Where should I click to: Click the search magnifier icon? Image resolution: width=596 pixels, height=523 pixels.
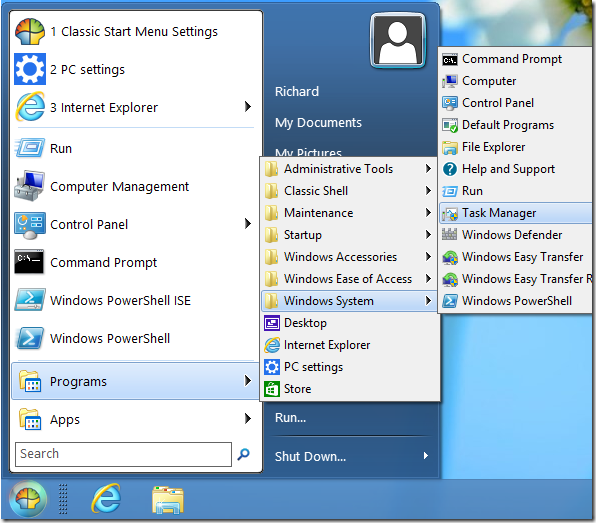[x=243, y=454]
